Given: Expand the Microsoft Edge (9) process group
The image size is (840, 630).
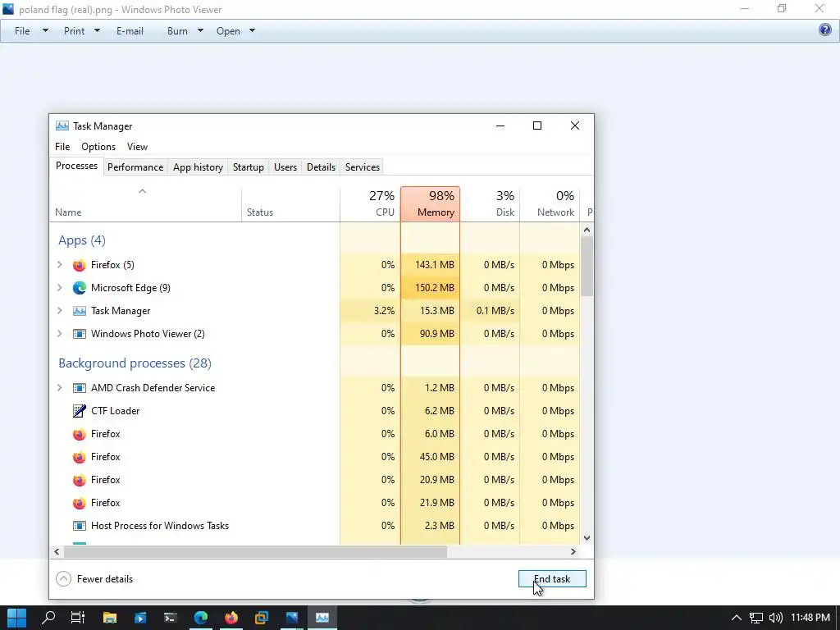Looking at the screenshot, I should pyautogui.click(x=59, y=288).
